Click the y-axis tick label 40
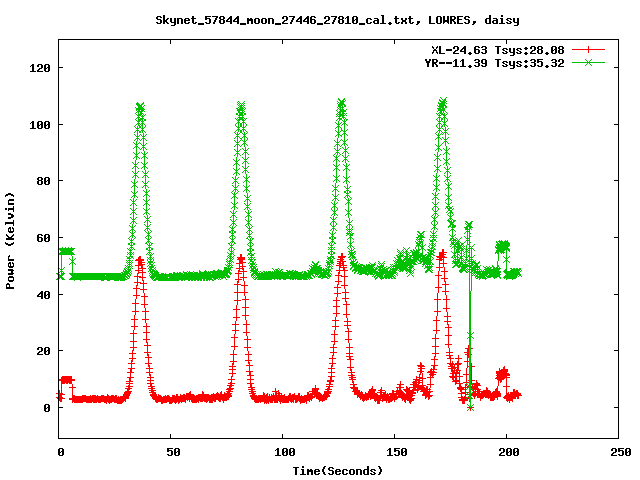 click(x=43, y=294)
